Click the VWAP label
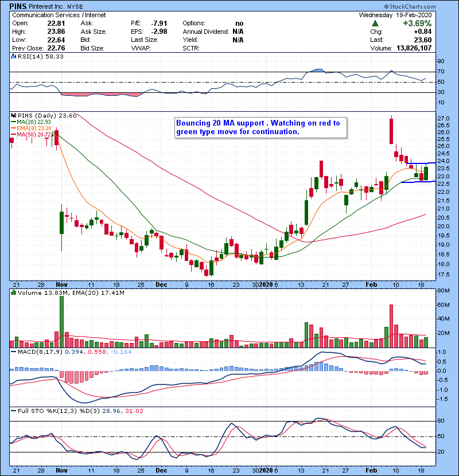Image resolution: width=459 pixels, height=476 pixels. [141, 48]
